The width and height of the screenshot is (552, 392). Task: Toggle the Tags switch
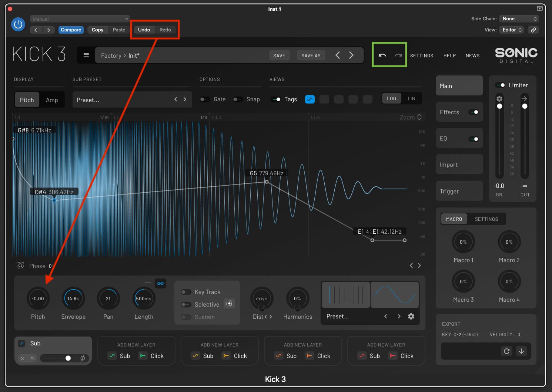coord(276,99)
